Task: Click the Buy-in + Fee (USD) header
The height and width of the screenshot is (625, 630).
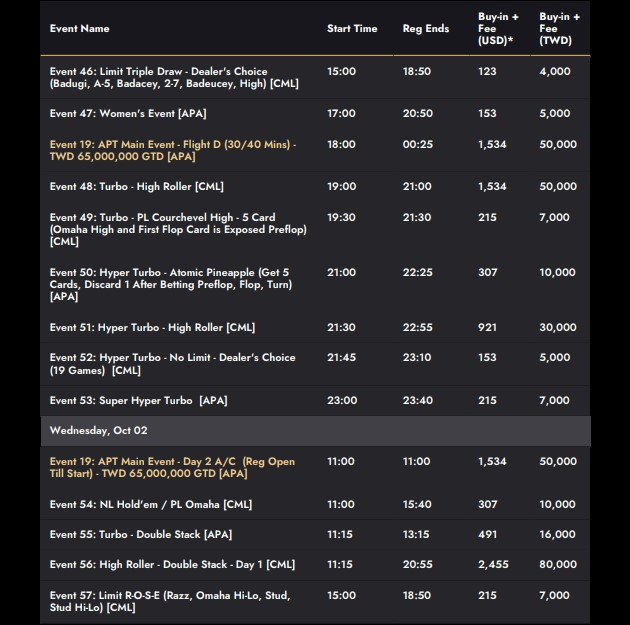Action: (498, 29)
